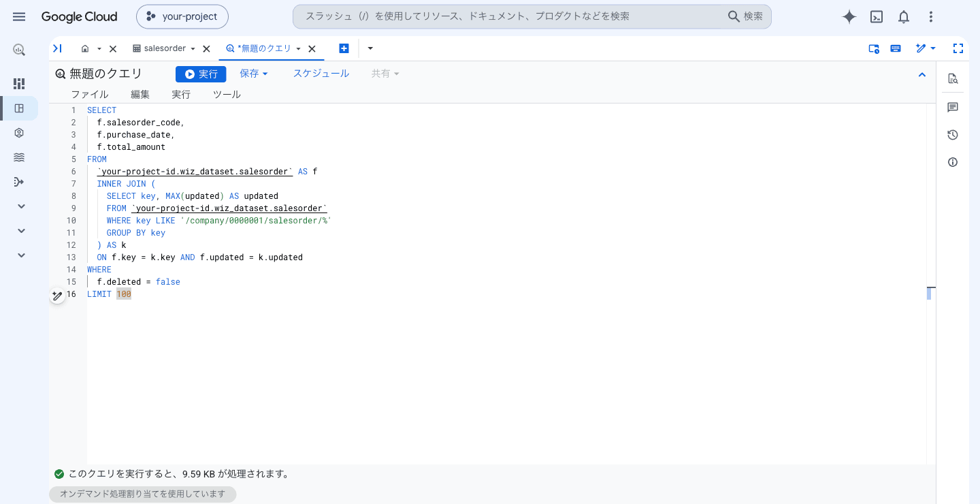Open the home tab icon
The width and height of the screenshot is (980, 504).
(x=85, y=48)
